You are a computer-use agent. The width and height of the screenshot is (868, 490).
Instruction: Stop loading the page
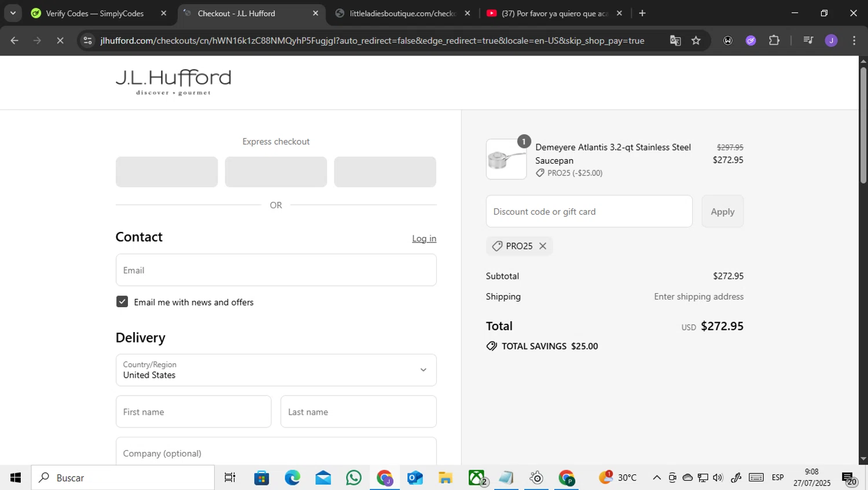[x=60, y=40]
